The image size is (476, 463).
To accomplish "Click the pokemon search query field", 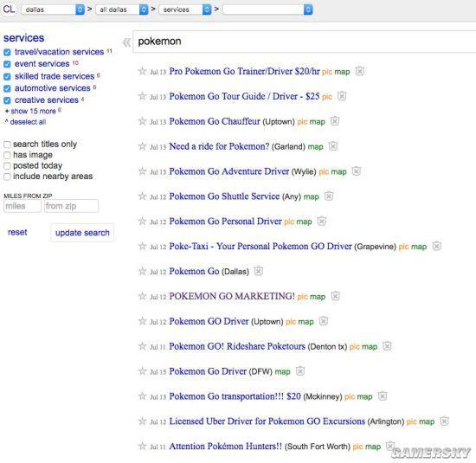I will [304, 42].
